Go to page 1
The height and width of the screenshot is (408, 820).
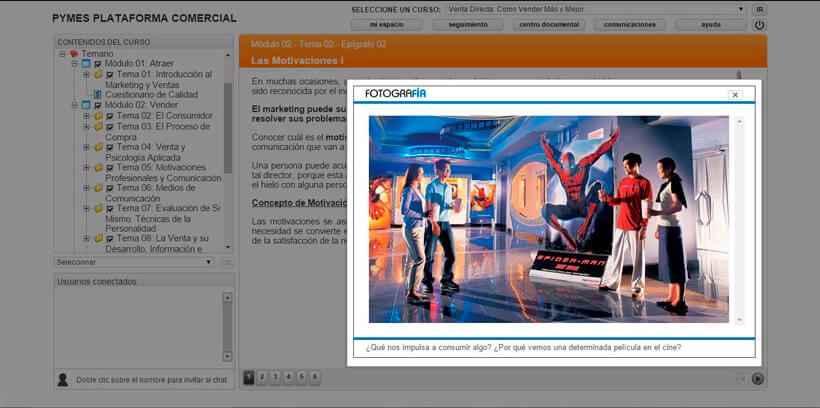(249, 378)
